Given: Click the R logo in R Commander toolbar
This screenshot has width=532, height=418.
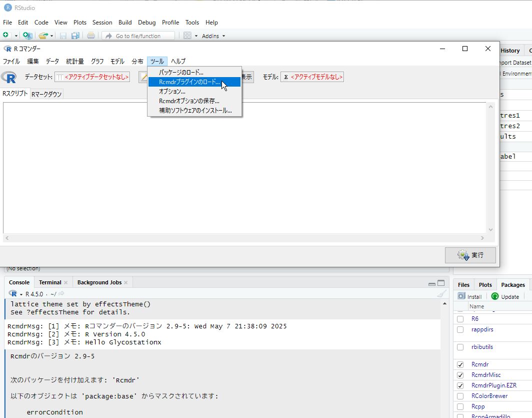Looking at the screenshot, I should [9, 77].
